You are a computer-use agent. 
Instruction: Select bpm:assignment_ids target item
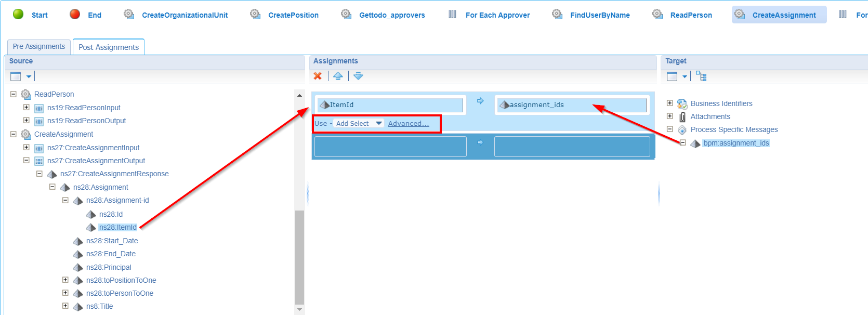736,143
